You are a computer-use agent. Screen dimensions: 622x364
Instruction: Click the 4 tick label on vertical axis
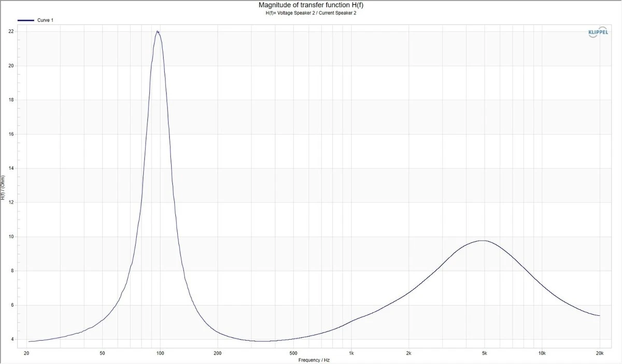(12, 339)
